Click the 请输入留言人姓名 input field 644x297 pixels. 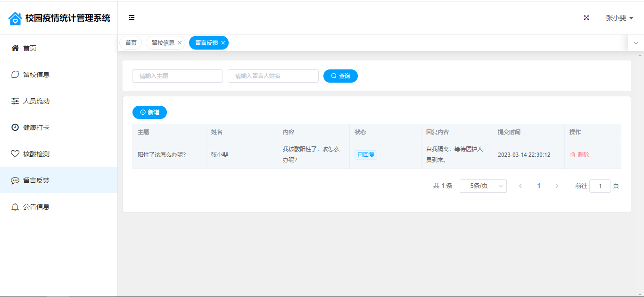pyautogui.click(x=273, y=76)
